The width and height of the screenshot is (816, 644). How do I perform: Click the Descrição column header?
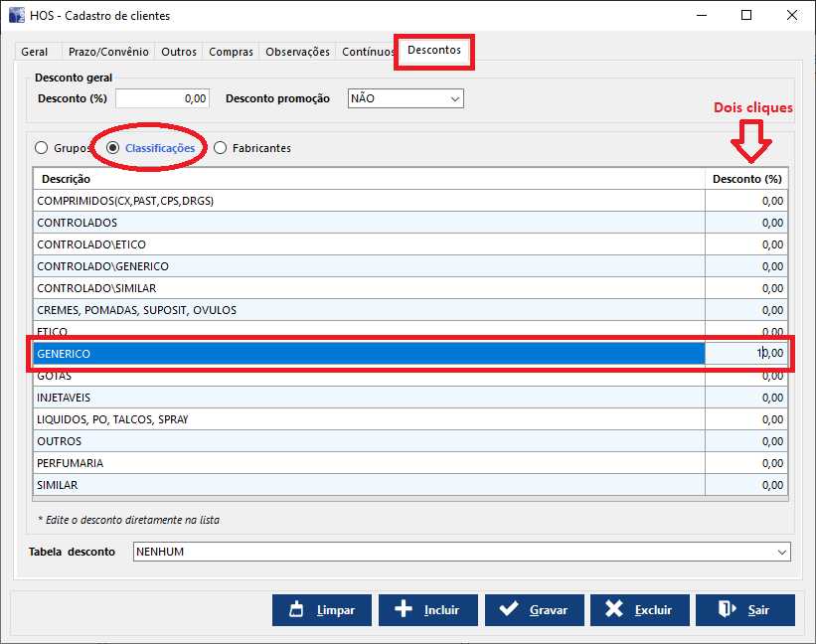pos(368,179)
